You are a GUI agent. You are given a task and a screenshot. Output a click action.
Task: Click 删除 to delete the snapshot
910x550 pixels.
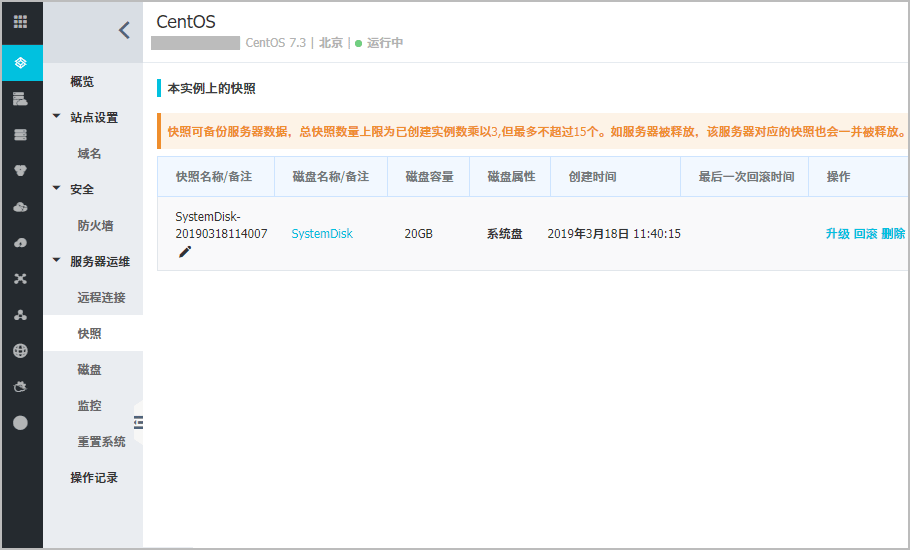click(x=893, y=234)
